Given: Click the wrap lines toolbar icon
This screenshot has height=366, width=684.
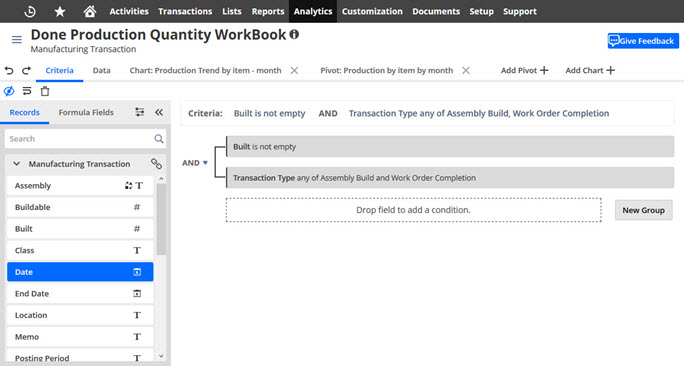Looking at the screenshot, I should pyautogui.click(x=27, y=91).
